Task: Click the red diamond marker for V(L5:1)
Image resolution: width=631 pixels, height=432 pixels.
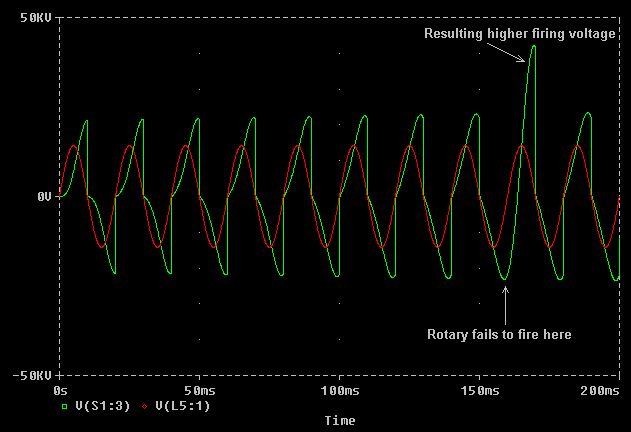Action: 147,406
